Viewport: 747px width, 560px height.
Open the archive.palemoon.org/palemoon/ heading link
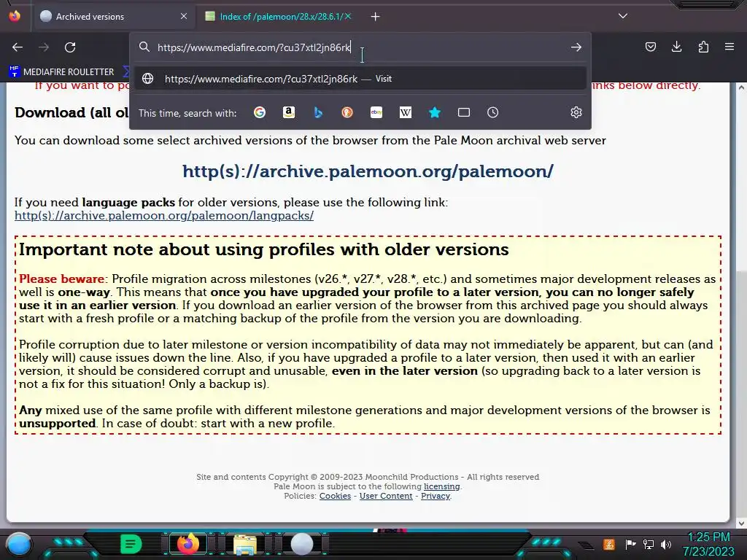pos(368,171)
